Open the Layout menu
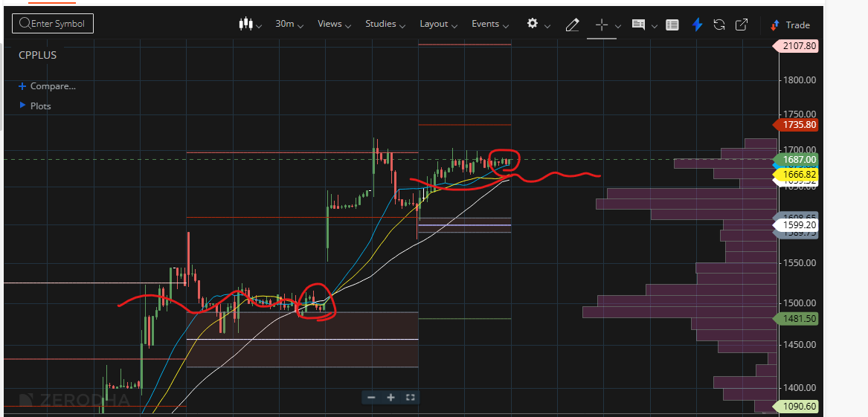868x417 pixels. [437, 24]
